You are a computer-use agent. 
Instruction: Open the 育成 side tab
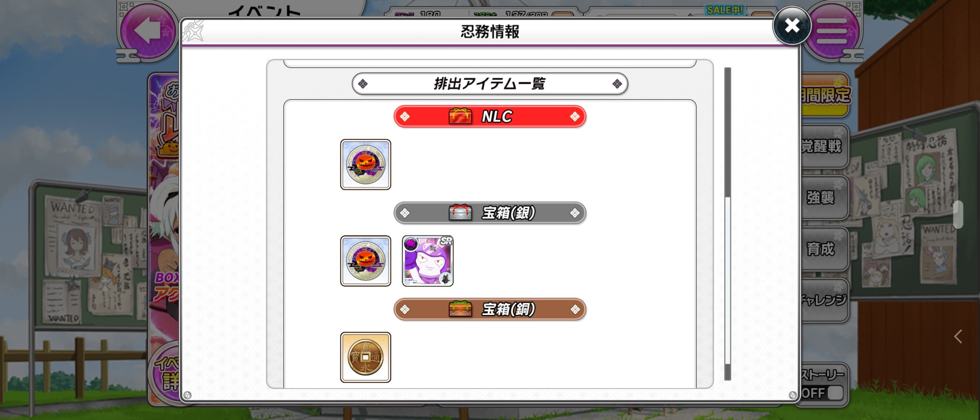point(824,249)
